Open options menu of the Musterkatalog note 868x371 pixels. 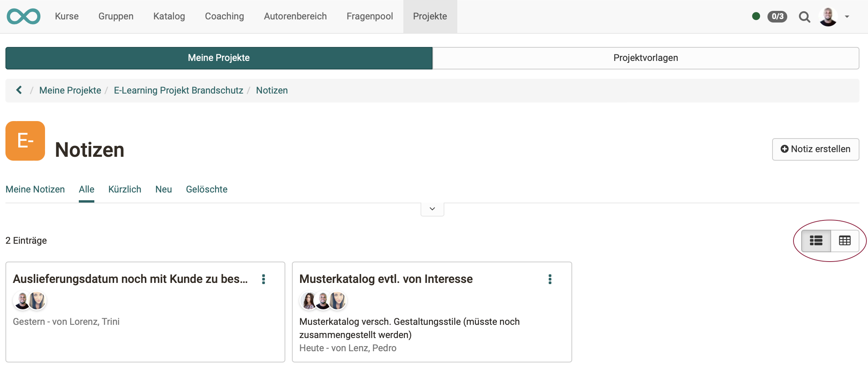click(550, 279)
